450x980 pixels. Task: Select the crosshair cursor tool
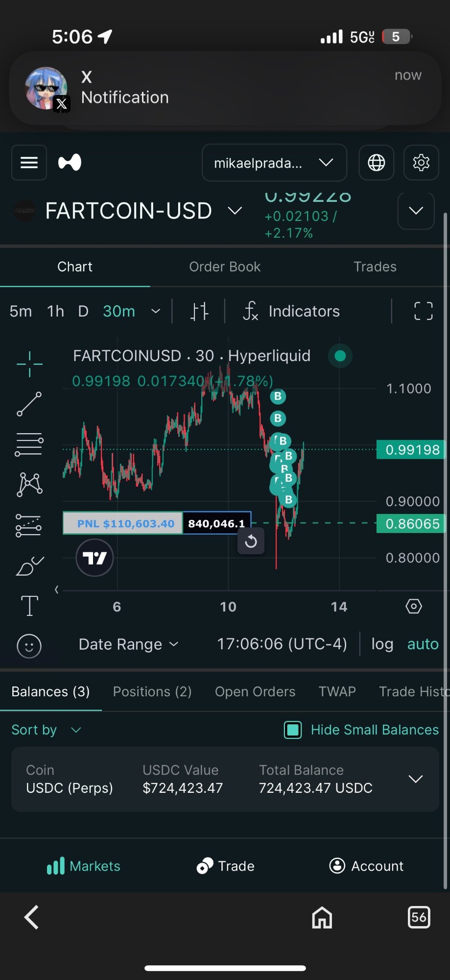click(29, 364)
